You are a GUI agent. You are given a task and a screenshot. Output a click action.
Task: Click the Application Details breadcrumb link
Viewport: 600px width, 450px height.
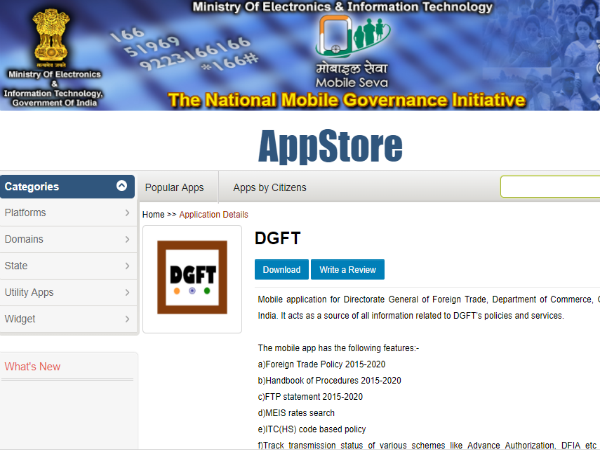214,214
